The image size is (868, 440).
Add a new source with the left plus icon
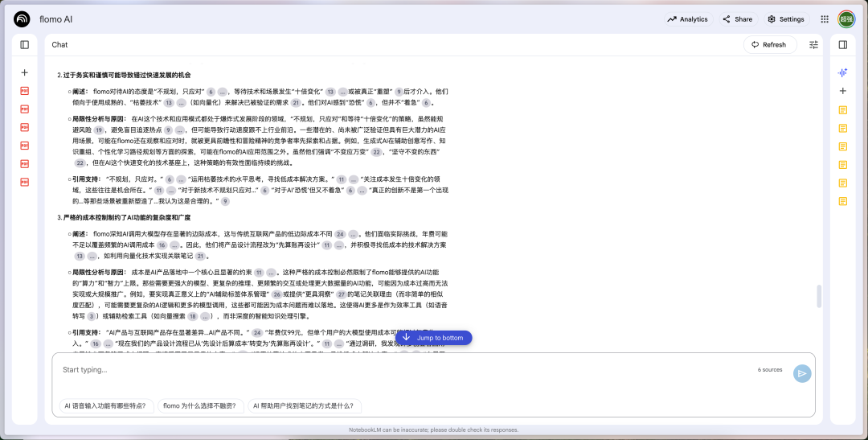tap(24, 72)
